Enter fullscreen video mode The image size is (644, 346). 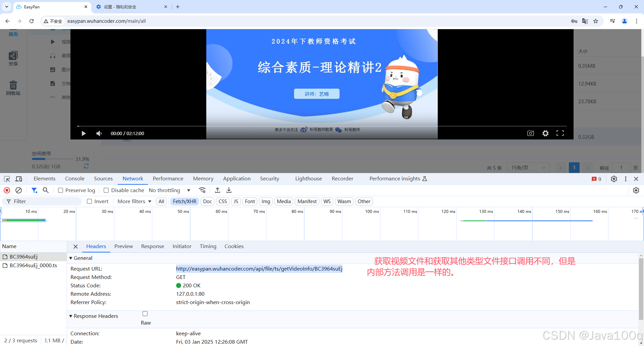point(560,133)
